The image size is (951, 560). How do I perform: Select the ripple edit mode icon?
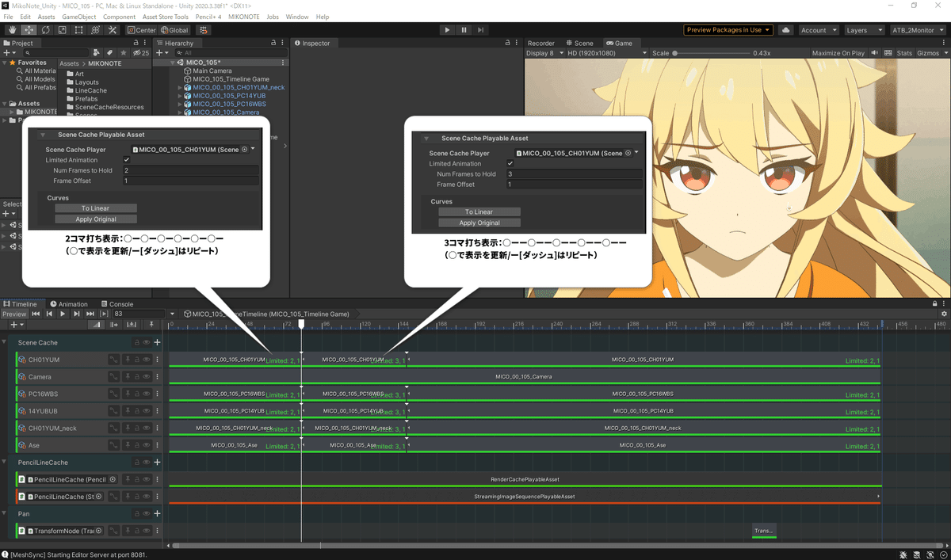click(x=113, y=325)
